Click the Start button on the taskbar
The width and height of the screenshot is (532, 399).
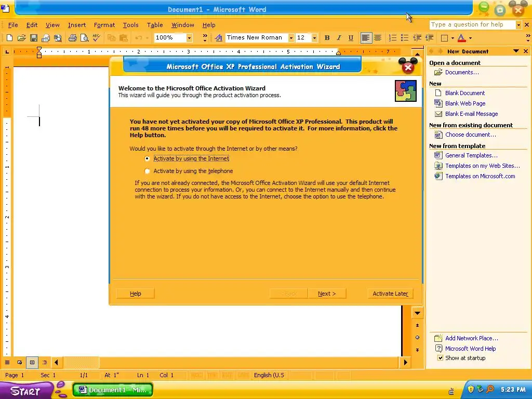coord(25,391)
